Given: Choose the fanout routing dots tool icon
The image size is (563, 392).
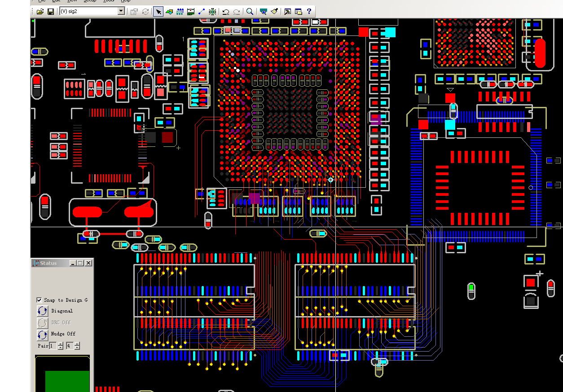Looking at the screenshot, I should 180,12.
